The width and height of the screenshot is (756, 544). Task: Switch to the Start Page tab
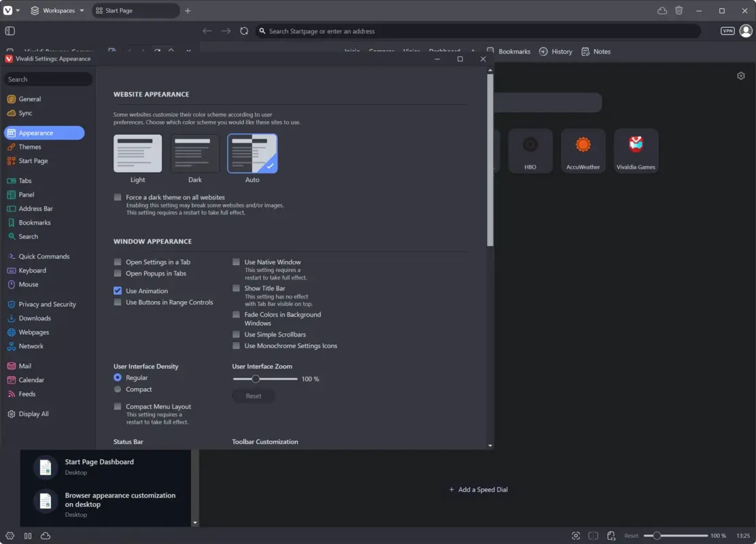135,10
